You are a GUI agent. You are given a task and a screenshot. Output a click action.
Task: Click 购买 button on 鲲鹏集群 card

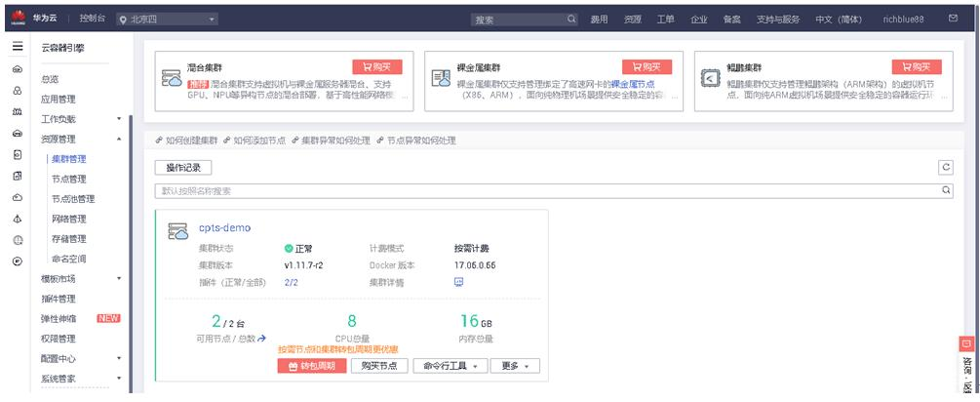pyautogui.click(x=917, y=67)
